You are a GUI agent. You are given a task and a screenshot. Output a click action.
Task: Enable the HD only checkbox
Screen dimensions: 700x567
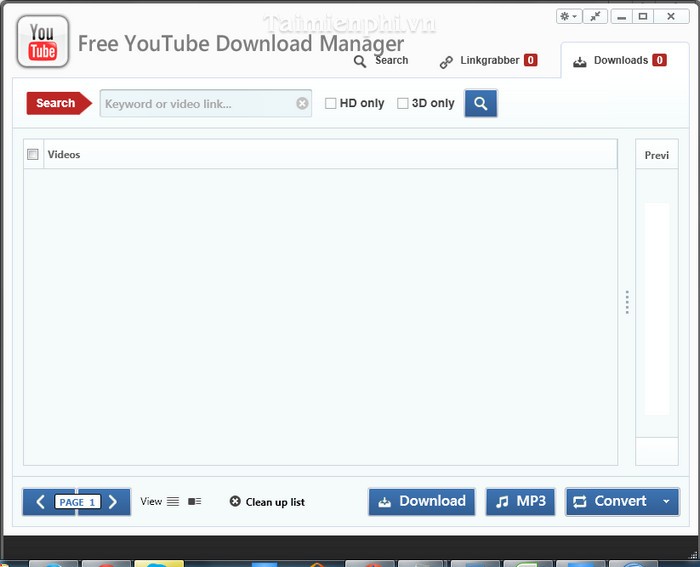pos(330,104)
